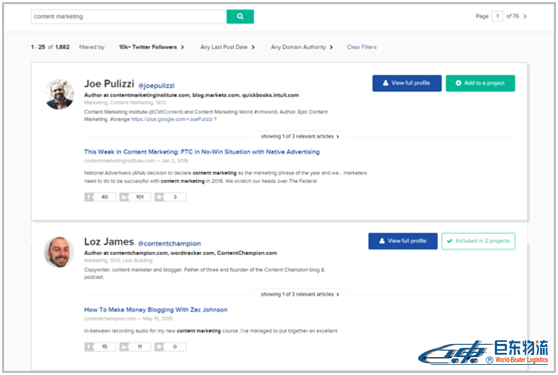This screenshot has width=558, height=375.
Task: Click LinkedIn share count icon under Loz James article
Action: (124, 347)
